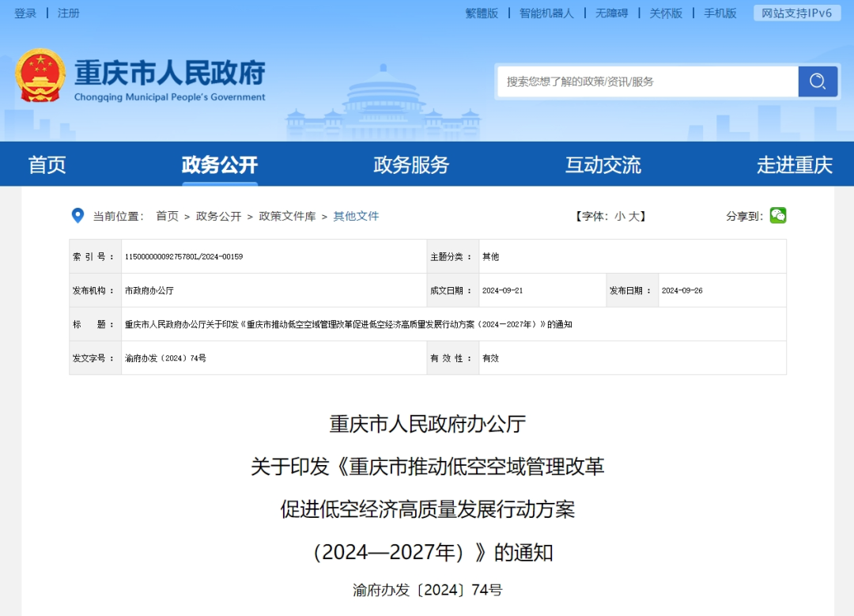Select the 走进重庆 tab
854x616 pixels.
795,164
